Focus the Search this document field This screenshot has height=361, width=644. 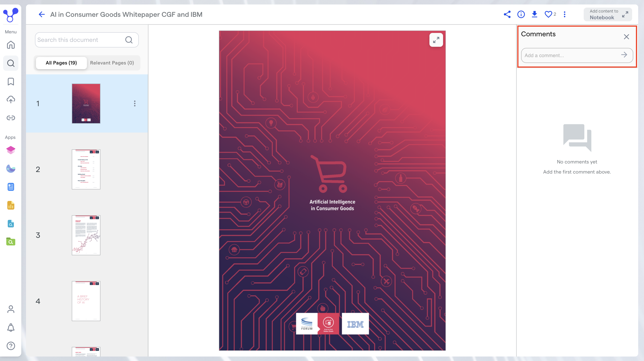(87, 40)
